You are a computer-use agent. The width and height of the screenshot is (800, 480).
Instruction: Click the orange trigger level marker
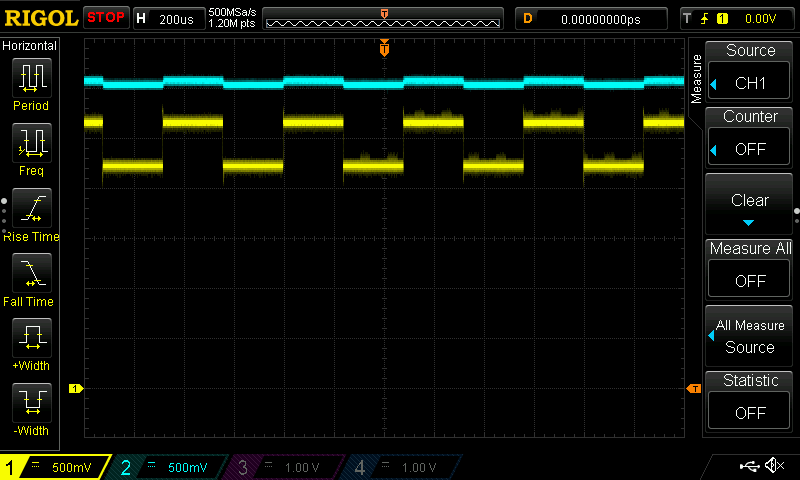tap(693, 388)
